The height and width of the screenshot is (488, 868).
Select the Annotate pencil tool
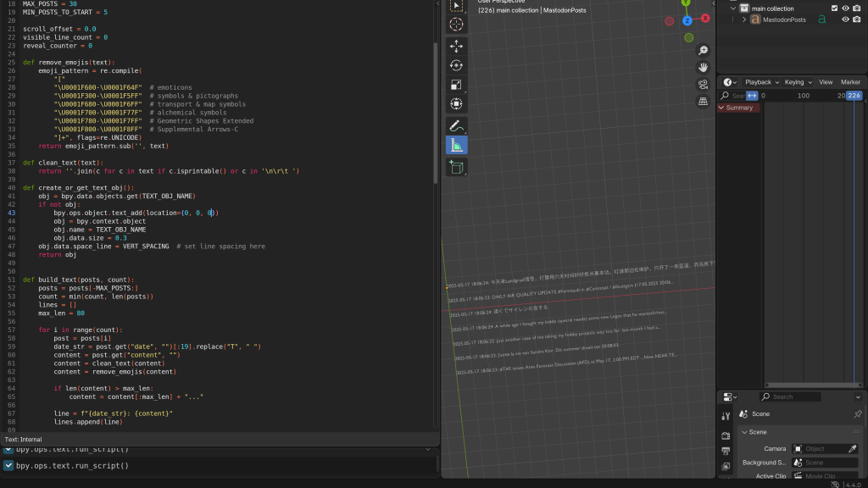[456, 126]
